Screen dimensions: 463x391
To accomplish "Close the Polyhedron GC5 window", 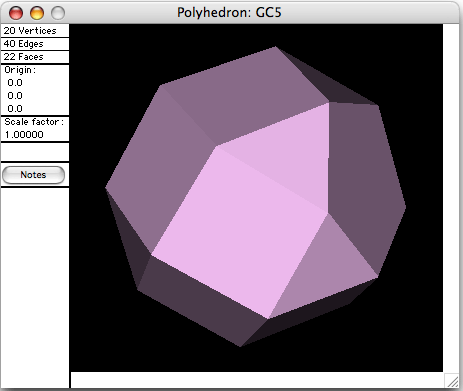I will pos(16,13).
